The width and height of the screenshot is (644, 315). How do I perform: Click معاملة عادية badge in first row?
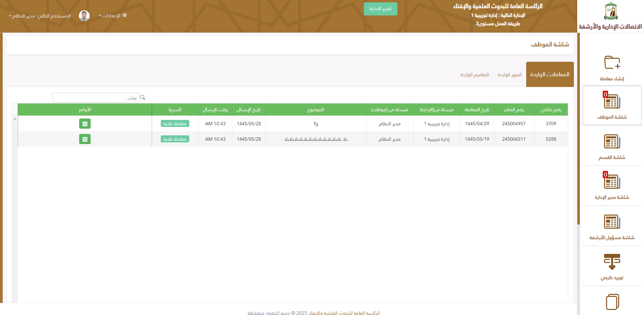[175, 124]
